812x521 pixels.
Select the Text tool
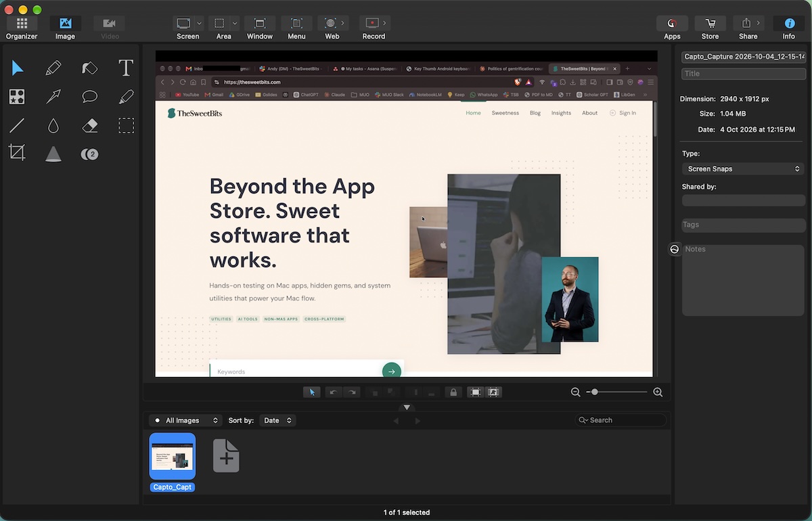126,68
